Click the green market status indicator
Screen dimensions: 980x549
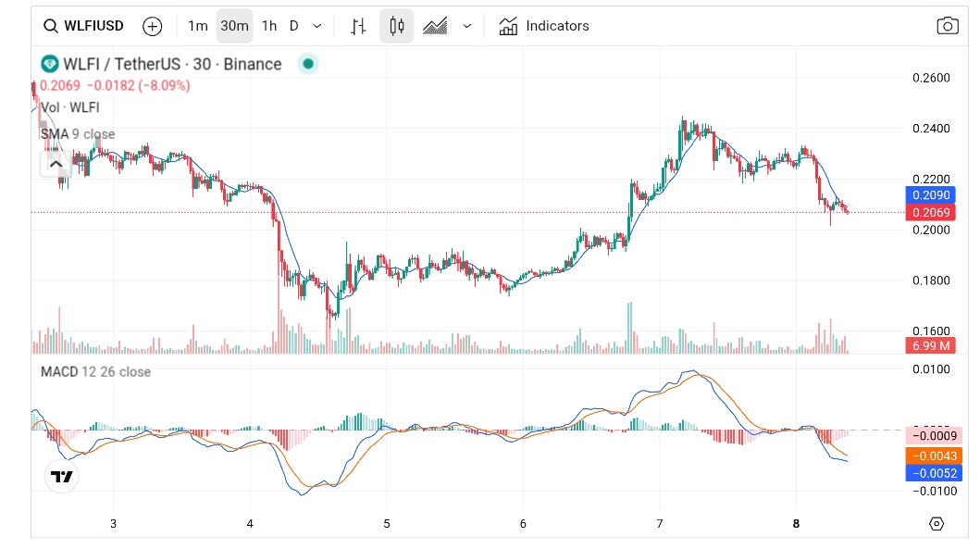[308, 64]
